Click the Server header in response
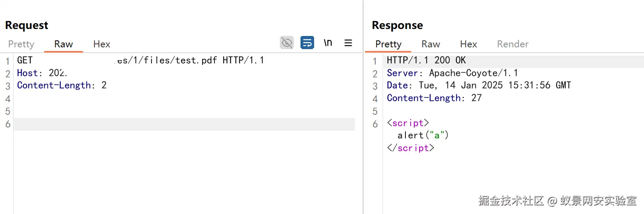 [452, 73]
